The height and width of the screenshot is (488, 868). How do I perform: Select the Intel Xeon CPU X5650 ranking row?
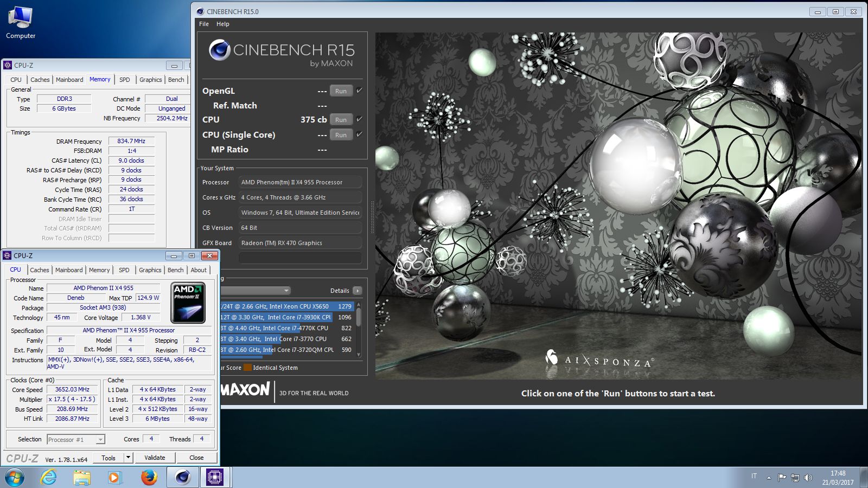click(x=287, y=306)
